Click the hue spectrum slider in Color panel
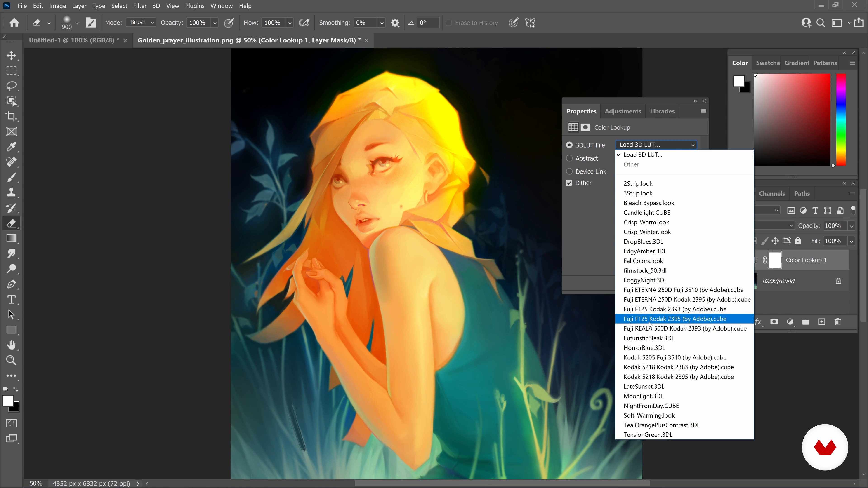Image resolution: width=868 pixels, height=488 pixels. pos(841,120)
